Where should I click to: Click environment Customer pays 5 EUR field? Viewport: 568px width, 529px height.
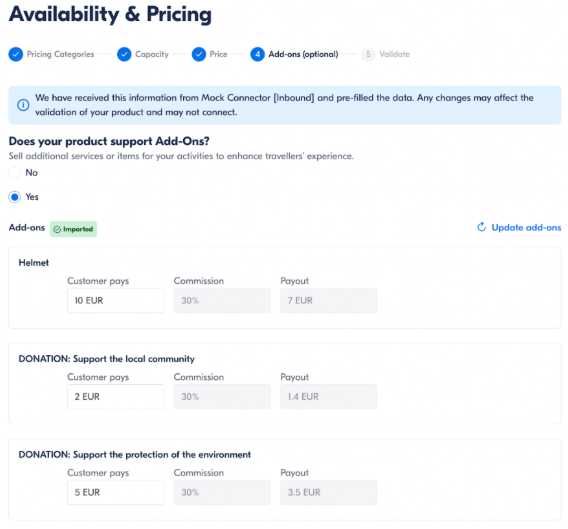[x=116, y=492]
